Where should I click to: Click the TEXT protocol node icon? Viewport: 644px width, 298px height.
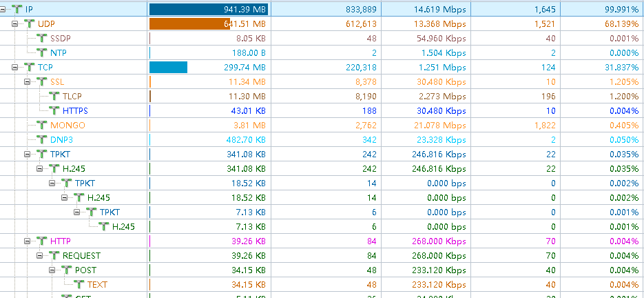79,284
